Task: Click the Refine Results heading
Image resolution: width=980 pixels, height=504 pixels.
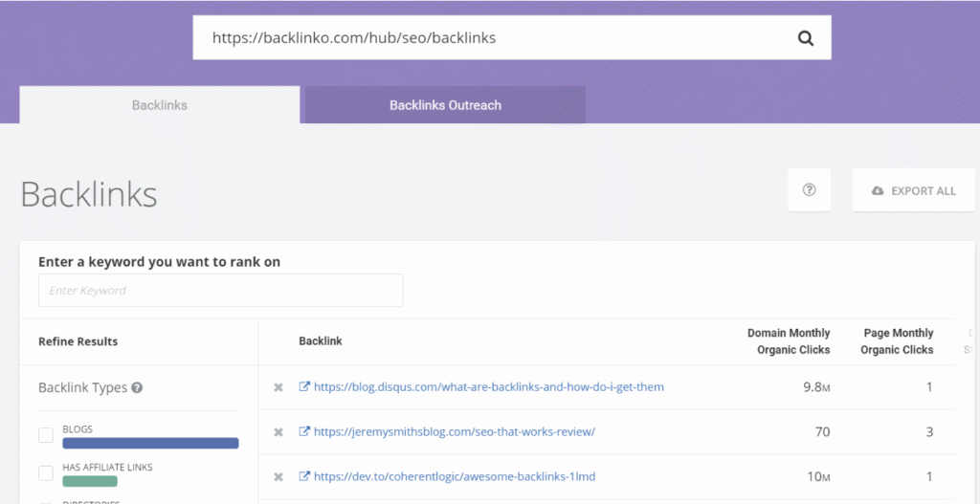Action: point(78,341)
